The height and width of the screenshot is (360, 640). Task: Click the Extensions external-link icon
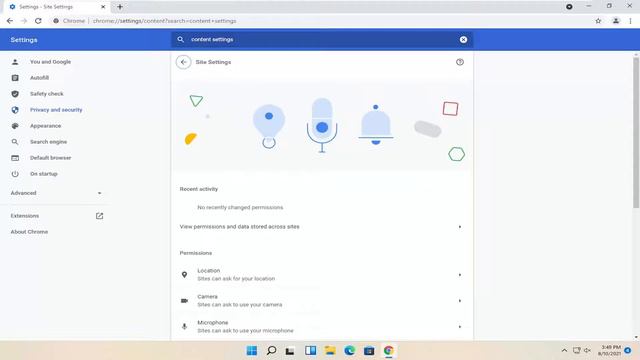pyautogui.click(x=99, y=216)
